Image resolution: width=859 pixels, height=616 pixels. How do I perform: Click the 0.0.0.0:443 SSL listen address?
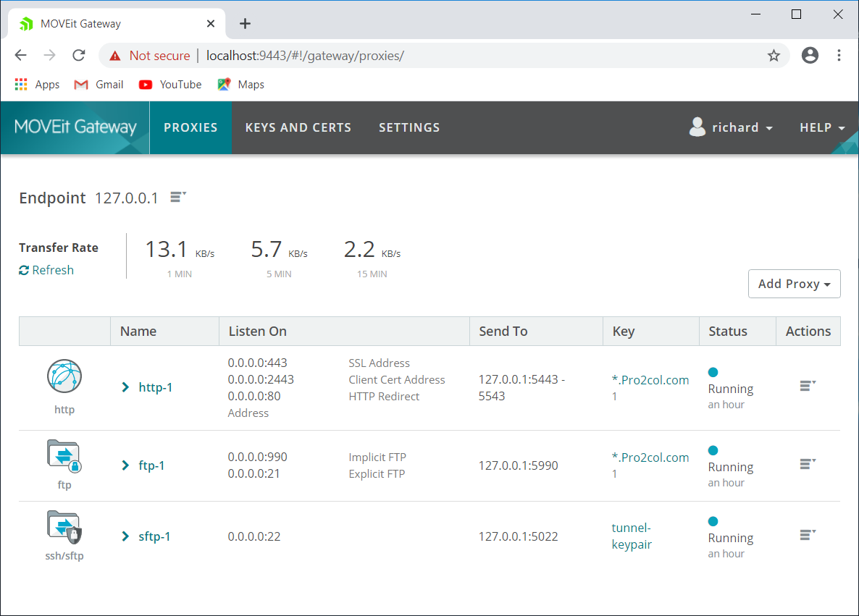257,363
